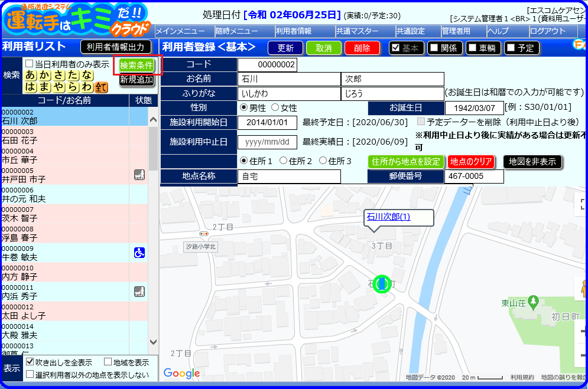Toggle 当日利用者のみ表示 checkbox

pyautogui.click(x=29, y=64)
